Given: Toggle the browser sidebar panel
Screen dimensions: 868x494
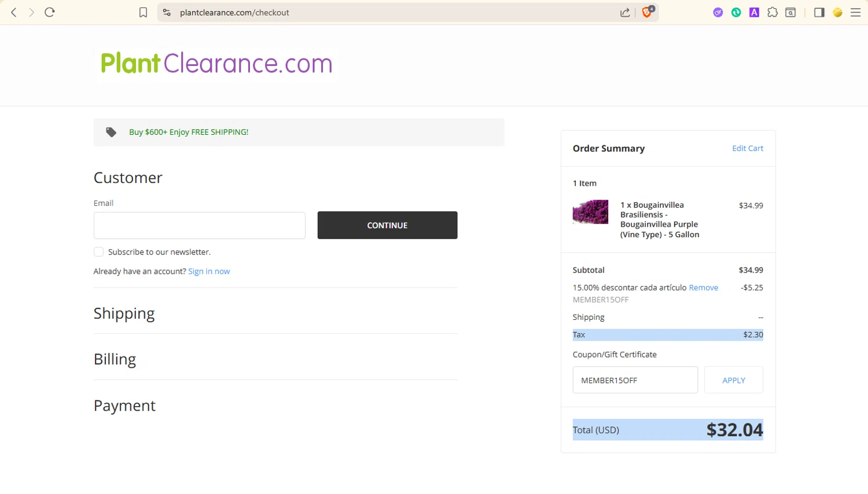Looking at the screenshot, I should (819, 12).
